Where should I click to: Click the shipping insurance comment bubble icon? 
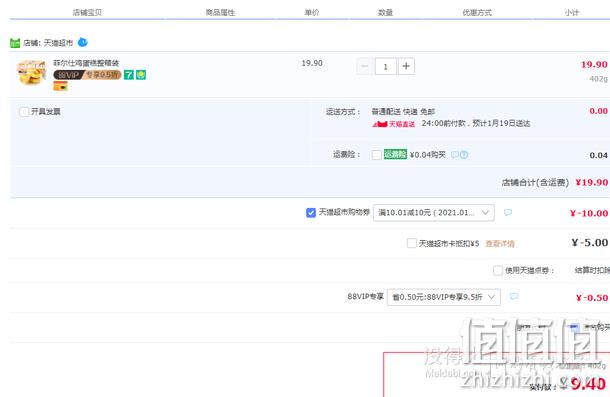click(454, 155)
